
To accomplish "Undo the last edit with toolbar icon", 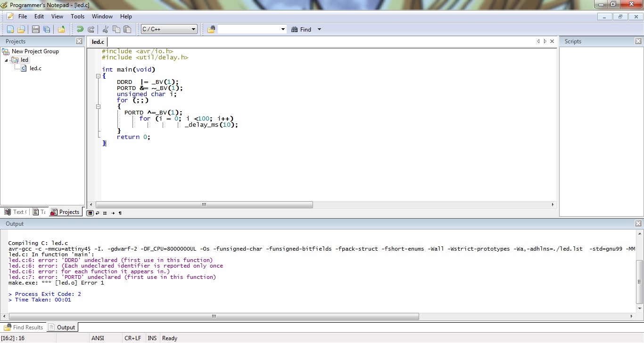I will [x=80, y=29].
